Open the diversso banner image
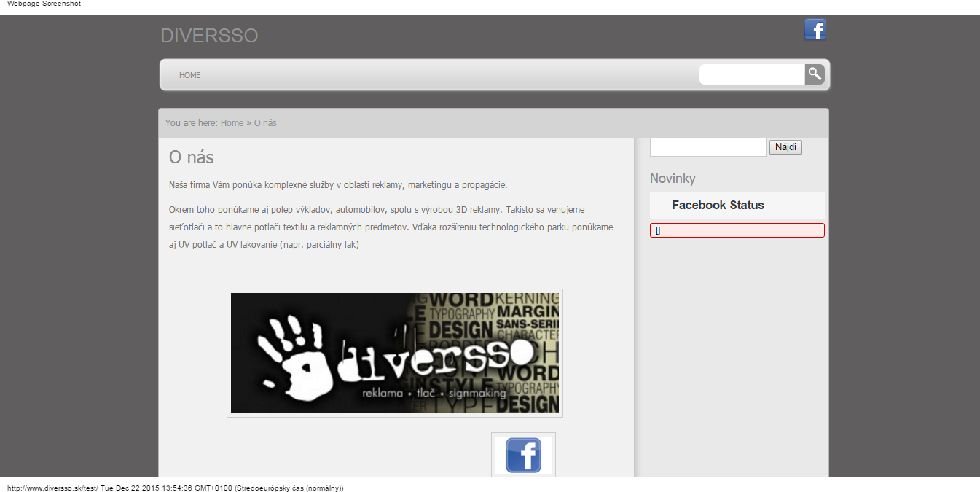The height and width of the screenshot is (492, 980). (x=395, y=353)
